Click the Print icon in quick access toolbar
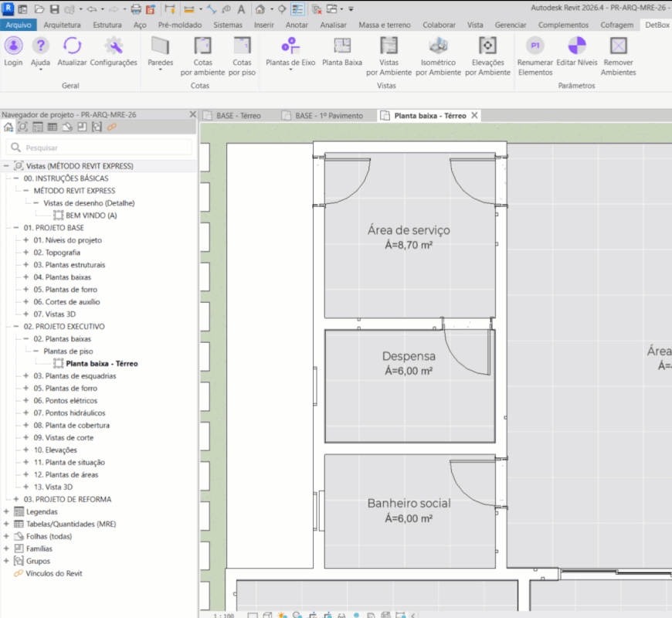This screenshot has width=672, height=618. 136,9
